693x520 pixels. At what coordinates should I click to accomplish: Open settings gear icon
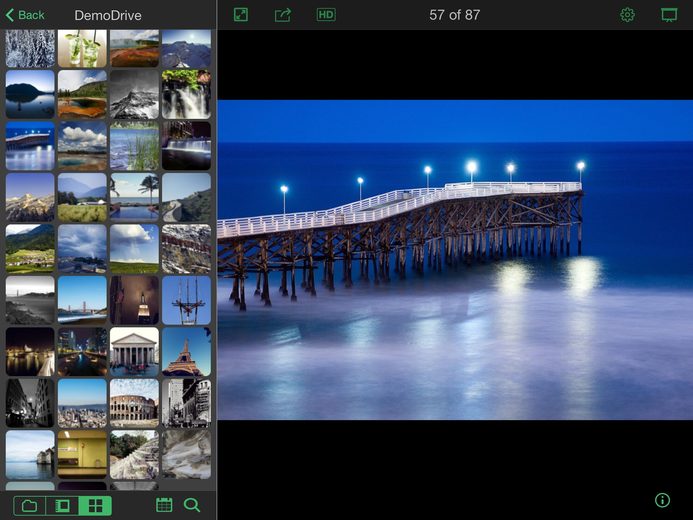627,15
